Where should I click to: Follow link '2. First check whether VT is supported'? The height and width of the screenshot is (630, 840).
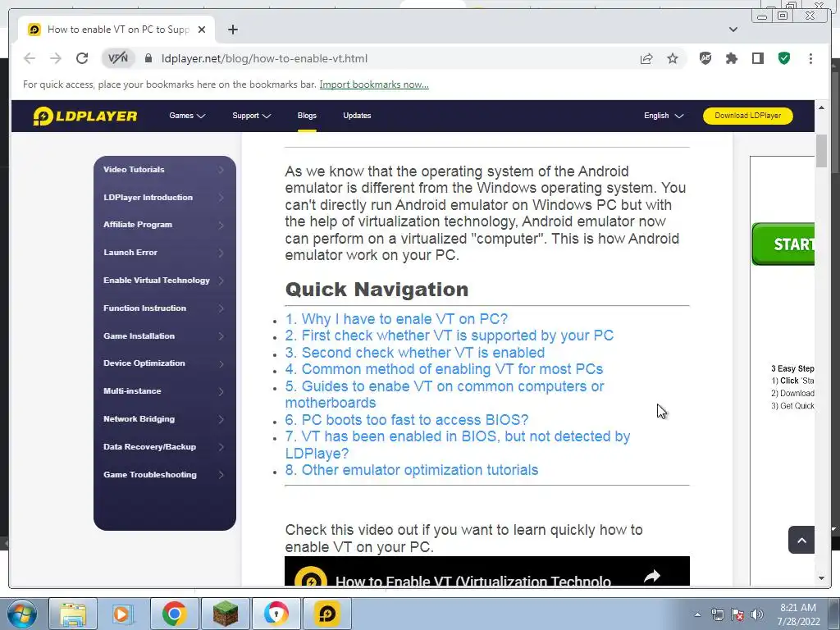click(x=450, y=336)
